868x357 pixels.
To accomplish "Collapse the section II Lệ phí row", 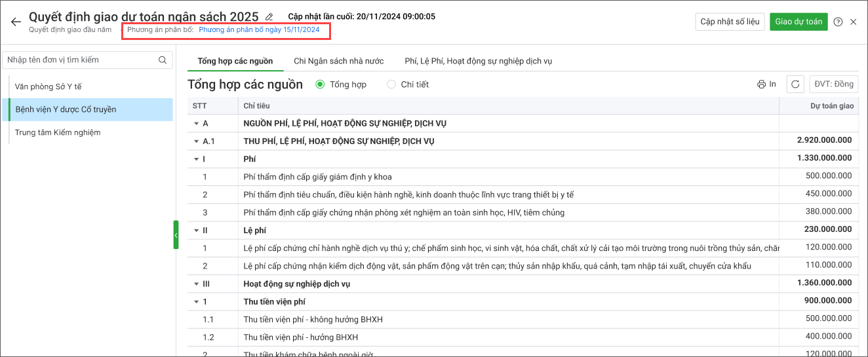I will click(x=196, y=231).
